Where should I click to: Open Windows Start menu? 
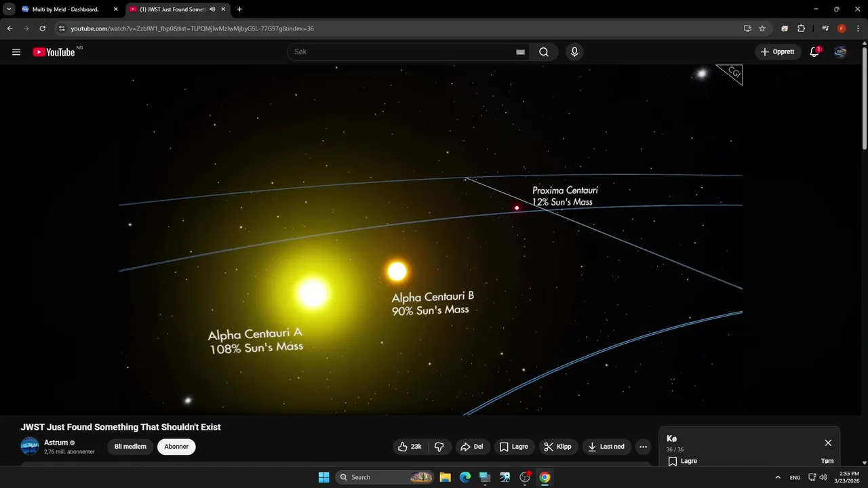(323, 477)
